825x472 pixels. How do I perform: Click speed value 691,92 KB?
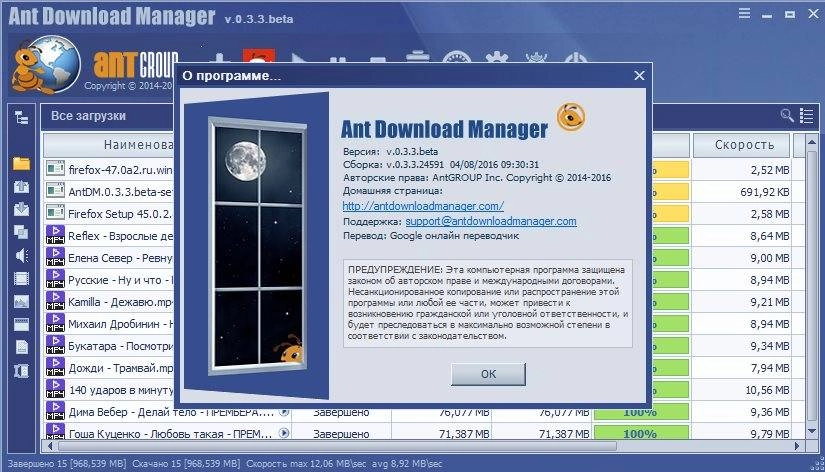[x=764, y=192]
